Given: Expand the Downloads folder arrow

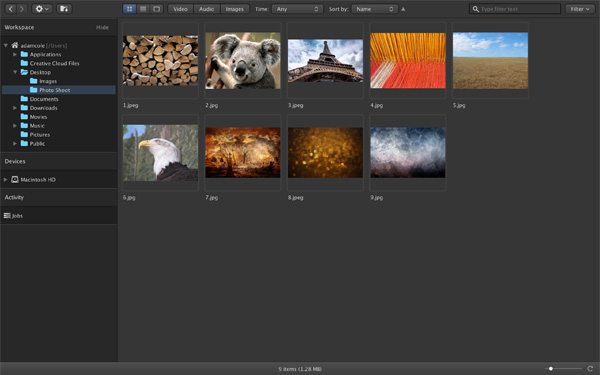Looking at the screenshot, I should pos(15,108).
